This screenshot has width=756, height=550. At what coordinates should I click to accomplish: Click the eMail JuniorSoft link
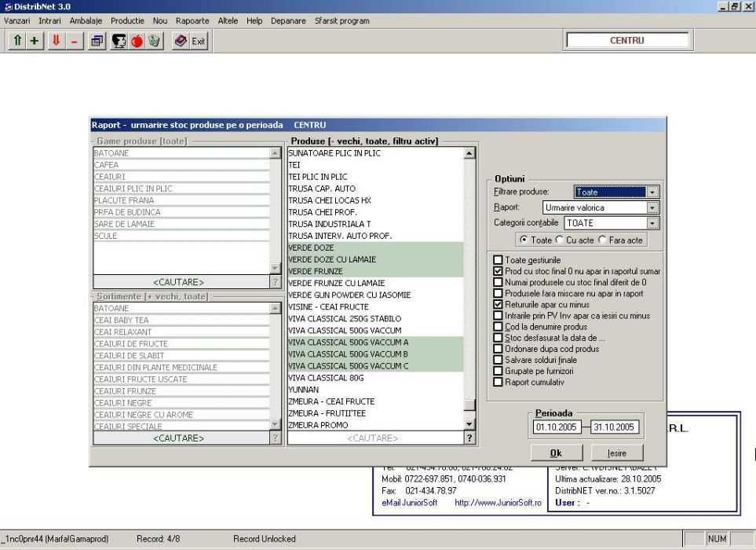[409, 503]
